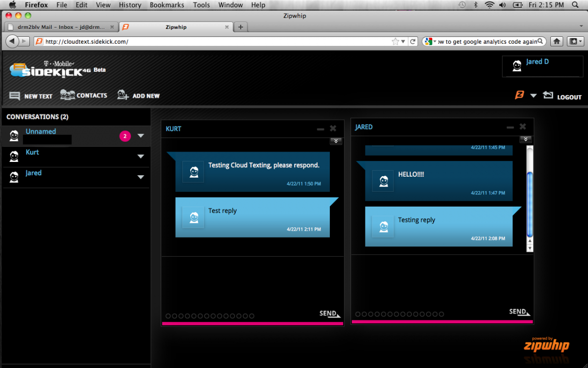The width and height of the screenshot is (588, 368).
Task: Click the Jared chat scrollbar thumb
Action: 529,203
